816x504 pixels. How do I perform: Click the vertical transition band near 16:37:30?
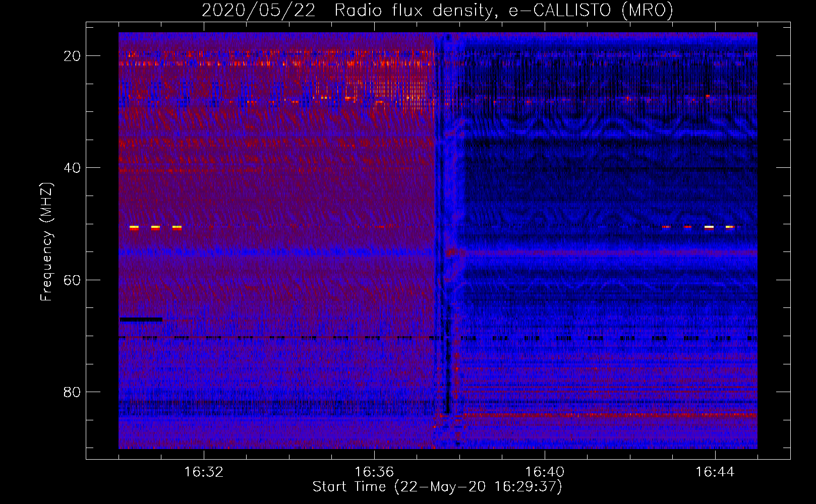coord(448,240)
